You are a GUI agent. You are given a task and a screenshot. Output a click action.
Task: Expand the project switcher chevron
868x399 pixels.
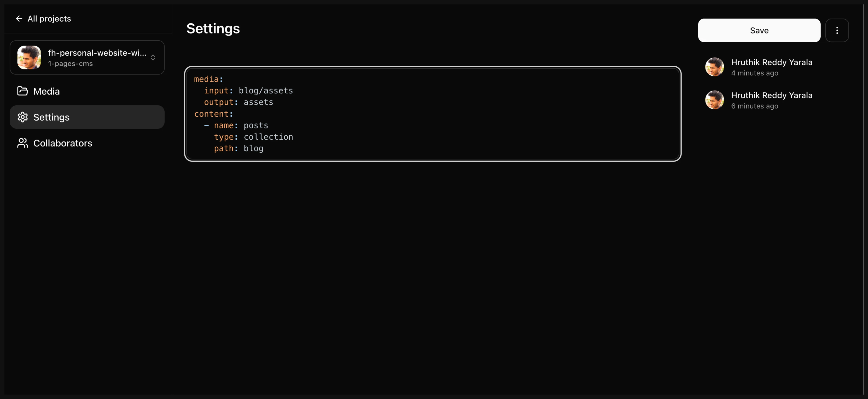pyautogui.click(x=153, y=58)
